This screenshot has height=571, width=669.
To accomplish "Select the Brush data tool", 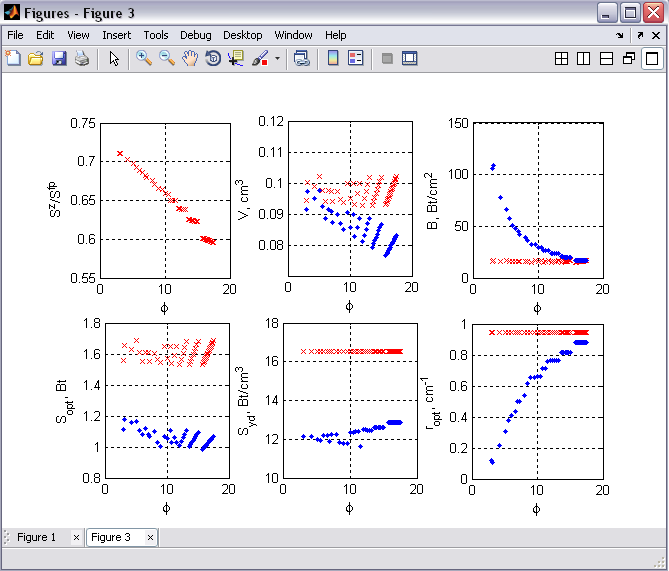I will point(260,58).
